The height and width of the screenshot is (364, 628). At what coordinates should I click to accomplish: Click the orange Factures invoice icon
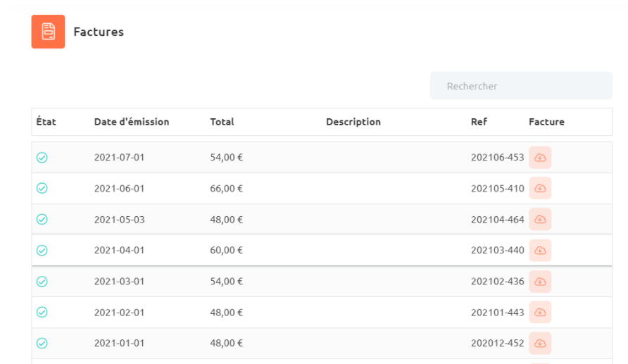click(x=48, y=32)
